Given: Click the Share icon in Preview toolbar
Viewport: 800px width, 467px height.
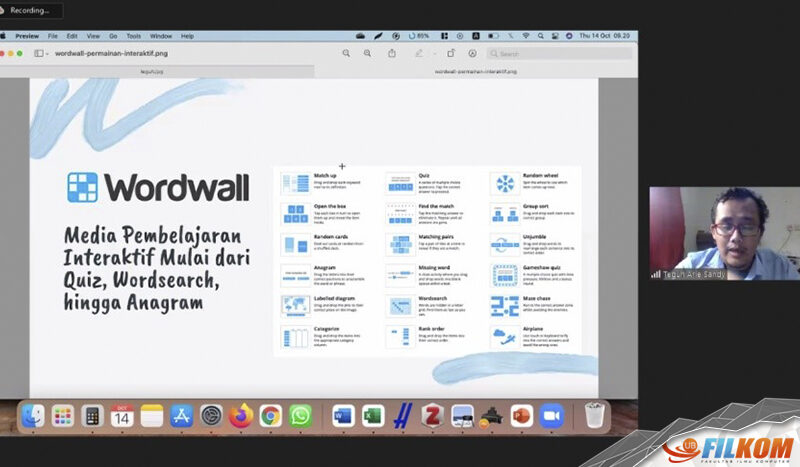Looking at the screenshot, I should click(391, 53).
